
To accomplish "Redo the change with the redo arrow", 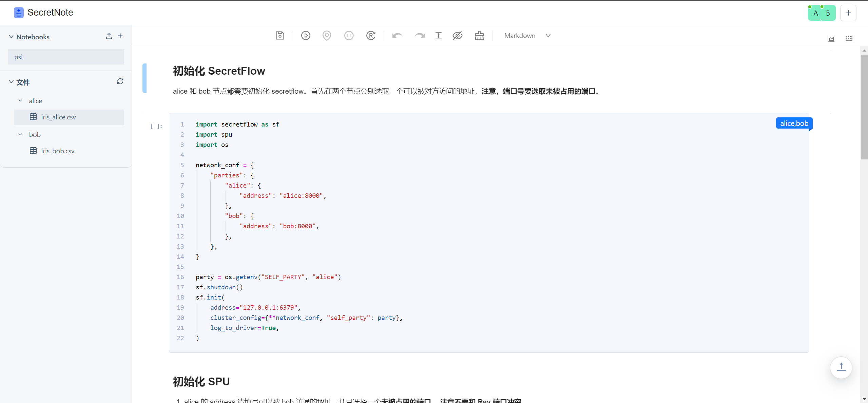I will (x=420, y=36).
